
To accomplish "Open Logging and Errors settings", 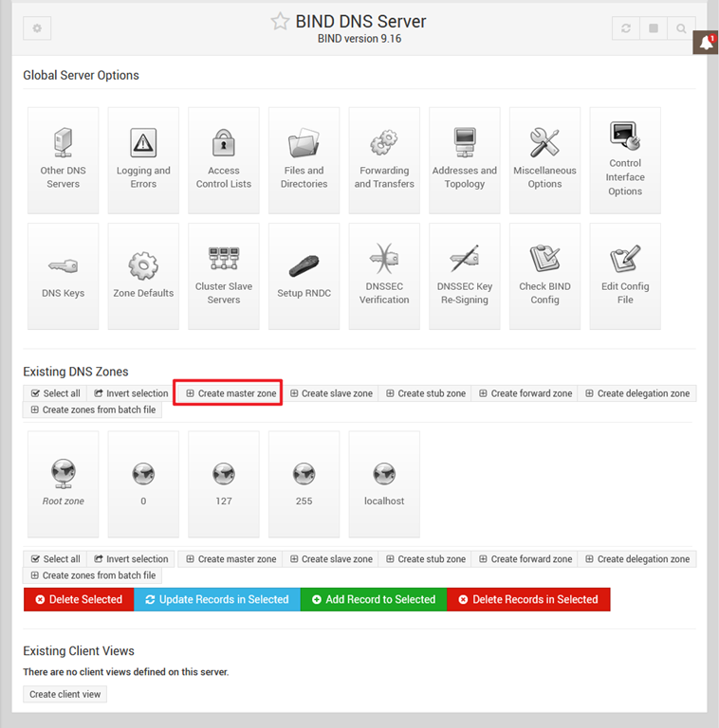I will click(x=143, y=160).
